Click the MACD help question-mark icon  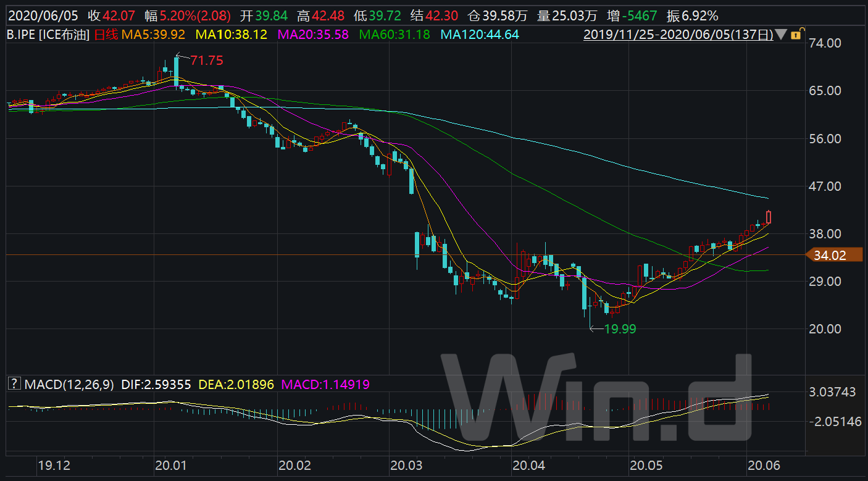click(x=14, y=384)
